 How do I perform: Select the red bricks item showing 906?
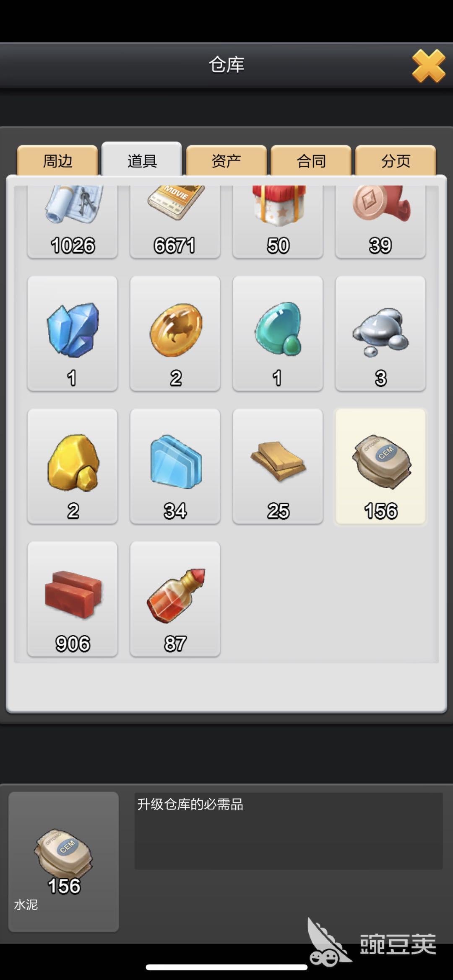(x=72, y=599)
